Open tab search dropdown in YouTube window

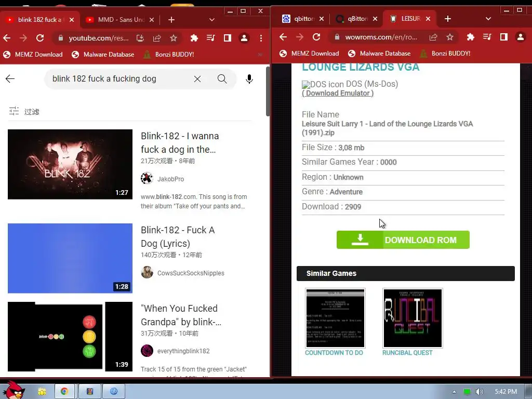point(212,20)
